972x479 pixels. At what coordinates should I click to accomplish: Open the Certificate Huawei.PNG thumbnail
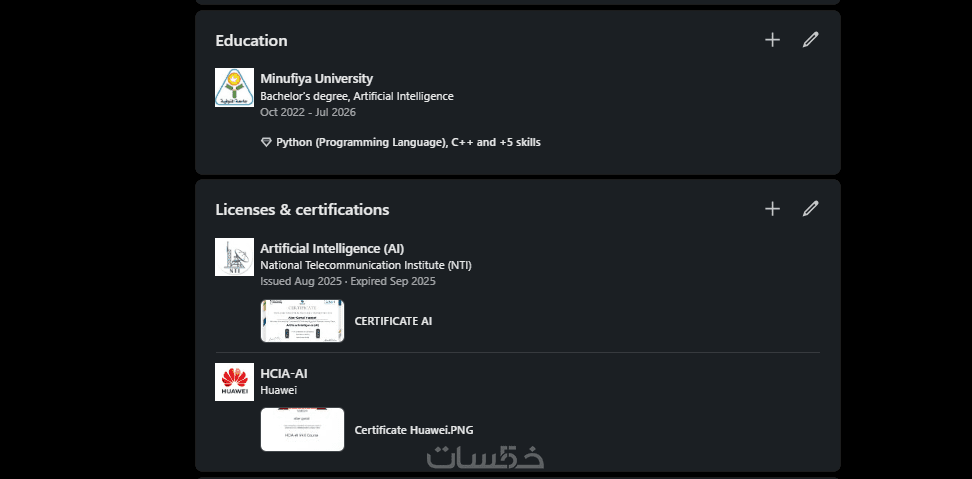(302, 429)
